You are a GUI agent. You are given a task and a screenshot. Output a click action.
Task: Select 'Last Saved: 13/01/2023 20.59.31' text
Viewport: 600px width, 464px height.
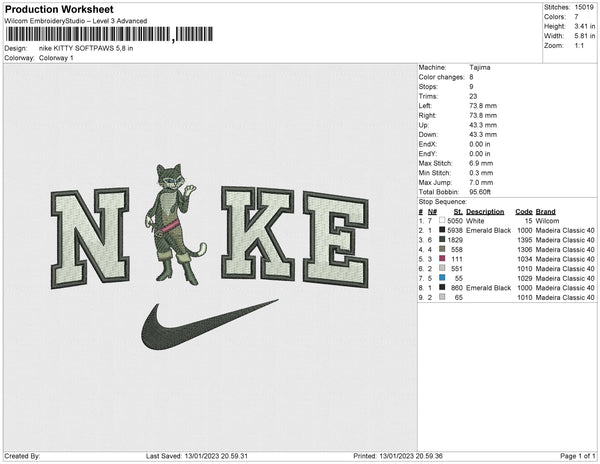tap(197, 456)
